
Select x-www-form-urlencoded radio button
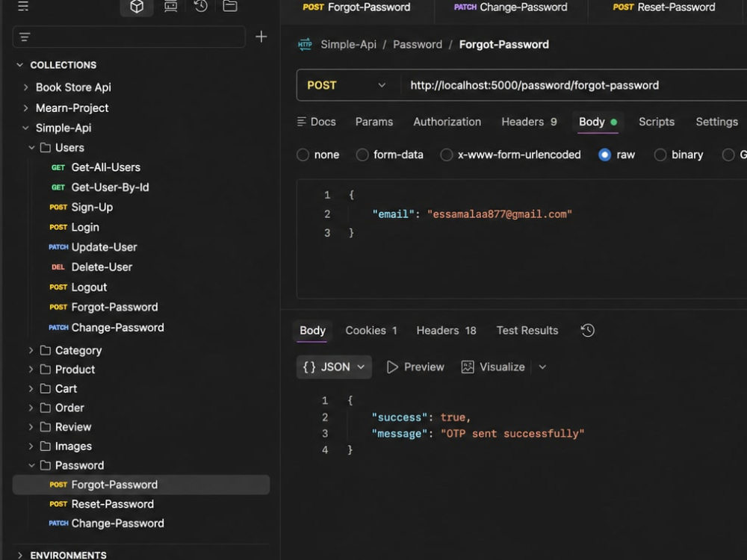[447, 155]
